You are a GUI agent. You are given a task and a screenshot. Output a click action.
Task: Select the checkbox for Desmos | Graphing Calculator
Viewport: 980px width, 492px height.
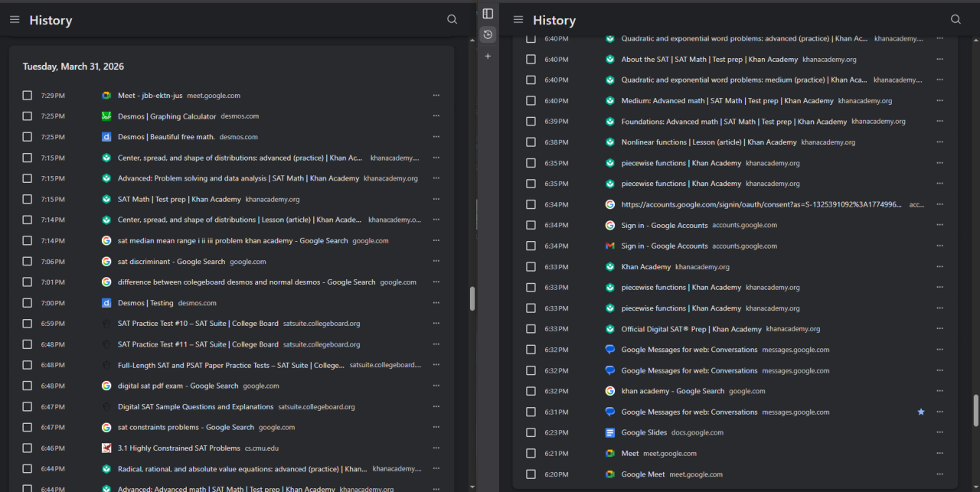[x=28, y=116]
